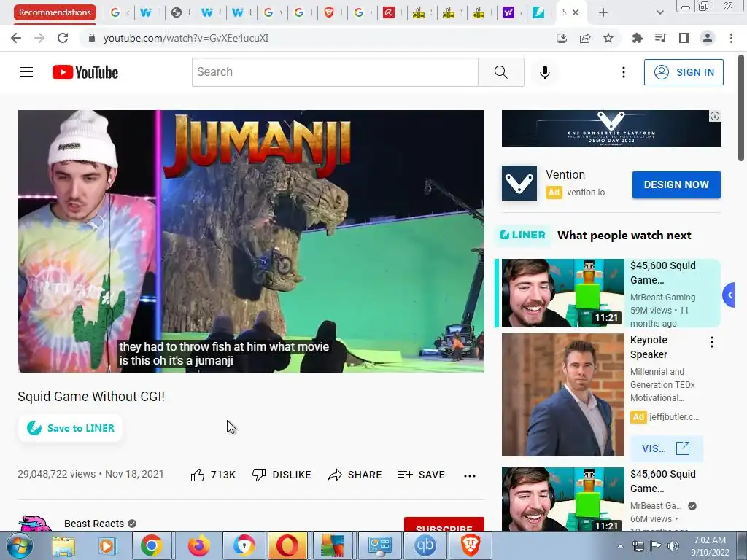This screenshot has width=747, height=560.
Task: Toggle DISLIKE on the video
Action: [282, 475]
